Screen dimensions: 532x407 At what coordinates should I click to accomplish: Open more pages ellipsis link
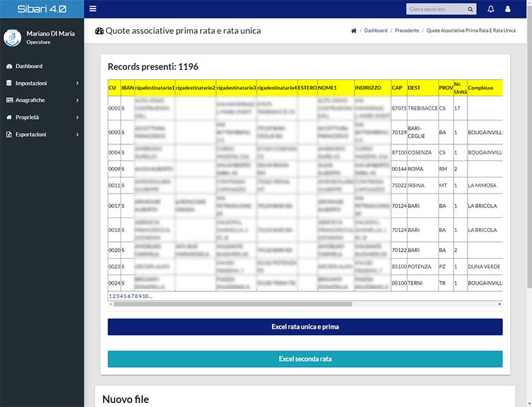tap(150, 296)
